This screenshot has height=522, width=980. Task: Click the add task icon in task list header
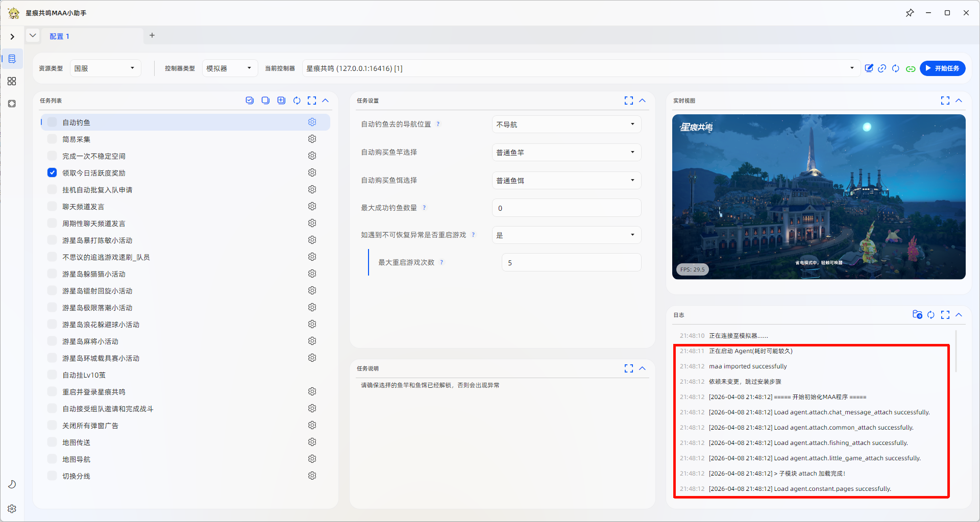point(281,101)
